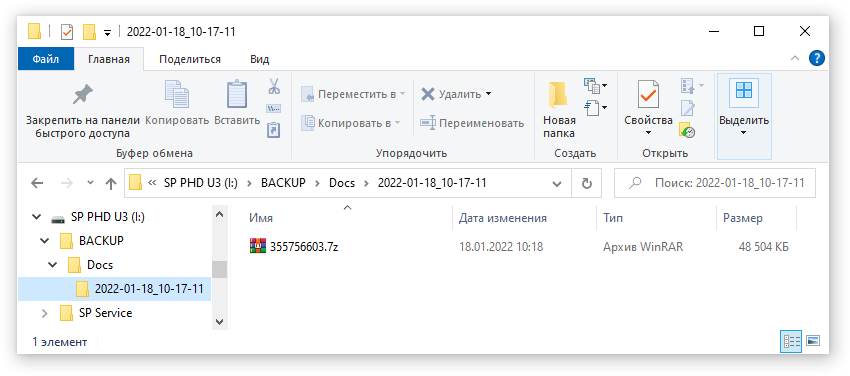This screenshot has height=376, width=850.
Task: Select the 355756603.7z archive file
Action: pyautogui.click(x=304, y=247)
